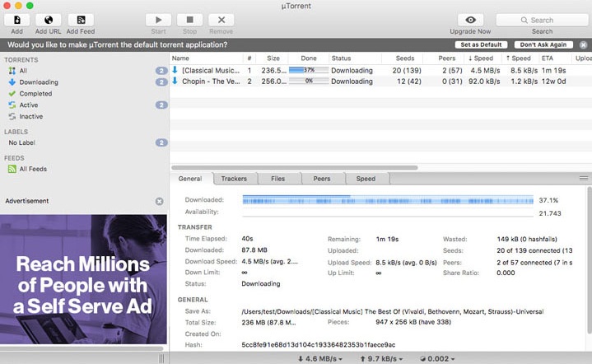
Task: Click the 0% progress bar
Action: click(x=309, y=81)
